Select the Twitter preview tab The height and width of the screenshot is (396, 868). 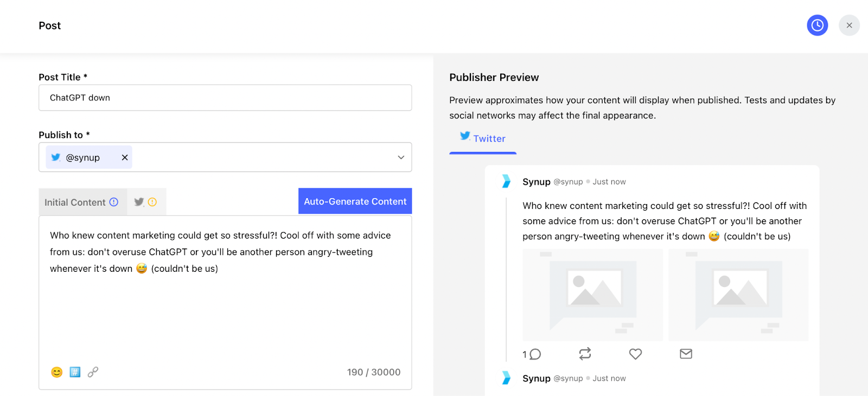coord(483,139)
